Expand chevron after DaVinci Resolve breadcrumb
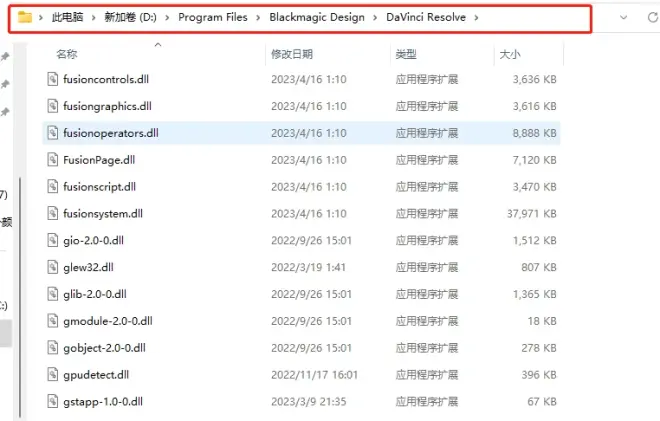Viewport: 660px width, 421px height. tap(476, 18)
